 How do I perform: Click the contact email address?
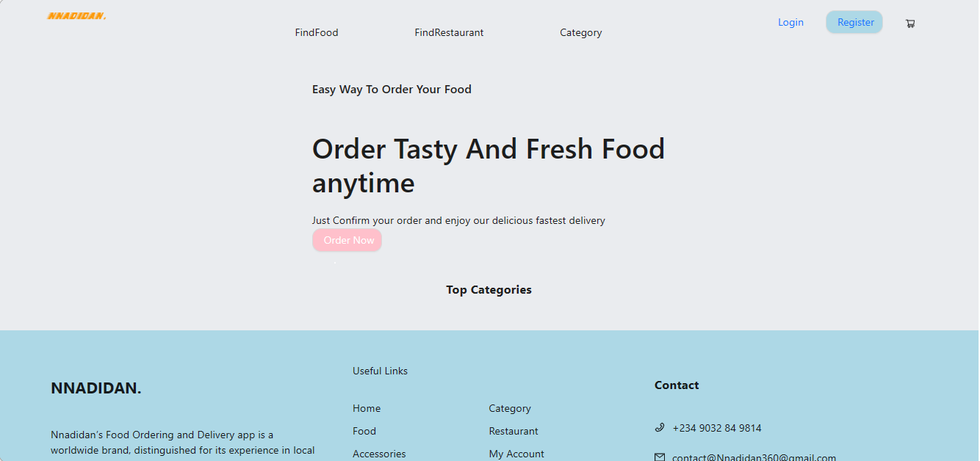coord(754,457)
